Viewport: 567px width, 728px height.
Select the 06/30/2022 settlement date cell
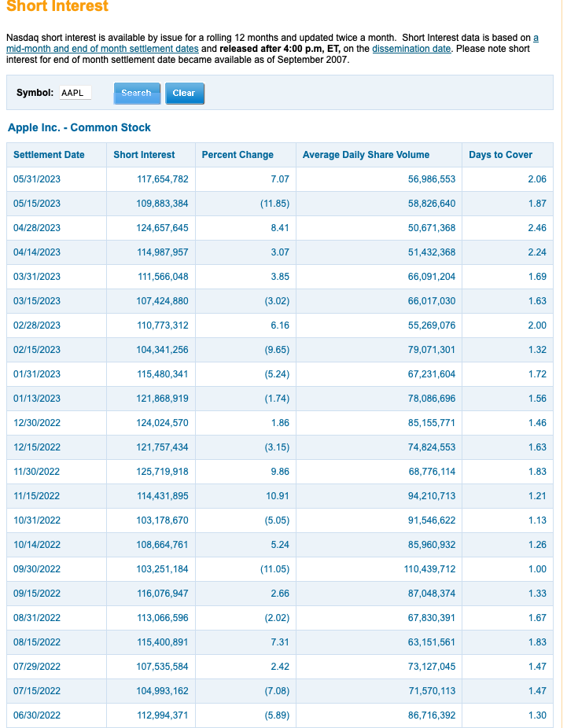click(x=37, y=715)
